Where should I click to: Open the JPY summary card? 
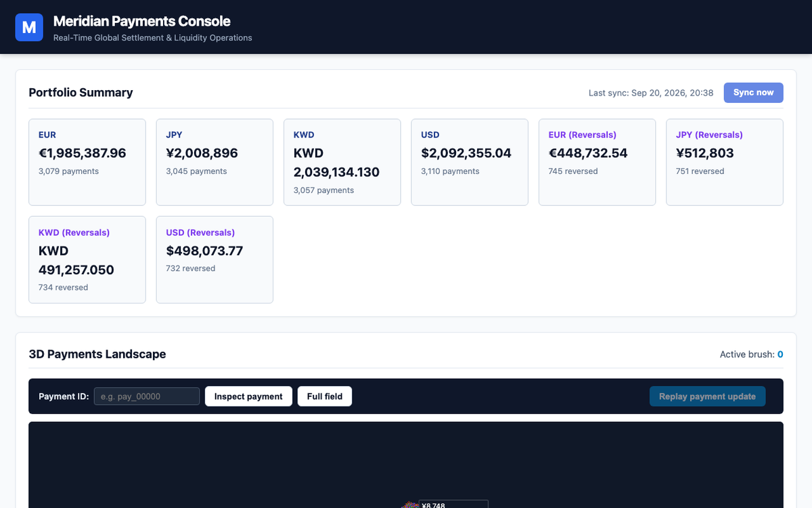tap(215, 163)
